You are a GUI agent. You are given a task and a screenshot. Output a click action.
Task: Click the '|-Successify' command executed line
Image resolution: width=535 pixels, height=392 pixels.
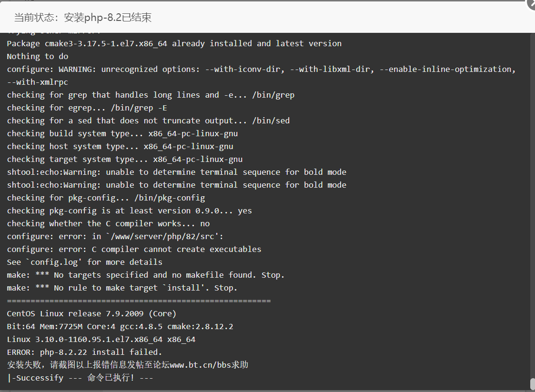click(x=80, y=378)
